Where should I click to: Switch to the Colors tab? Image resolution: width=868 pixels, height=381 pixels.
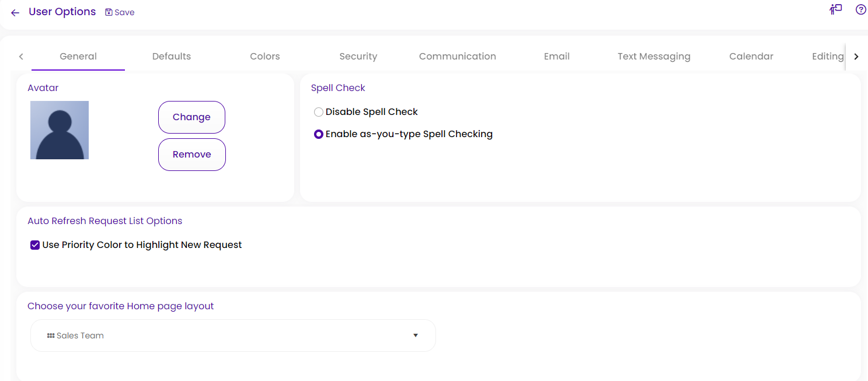tap(265, 57)
